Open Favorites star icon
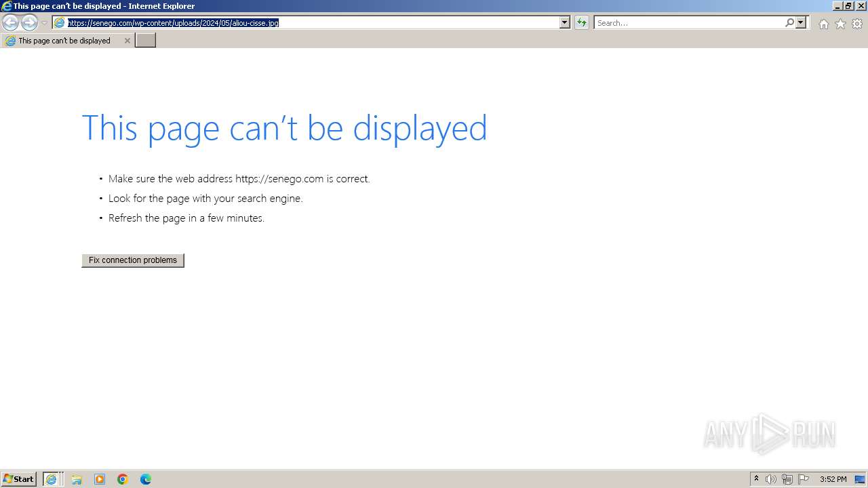 click(x=840, y=24)
